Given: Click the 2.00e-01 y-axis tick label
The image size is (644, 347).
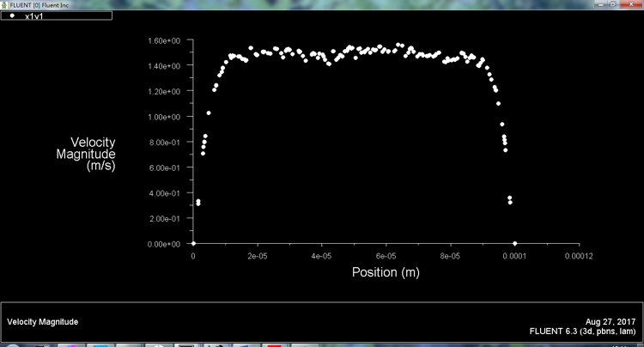Looking at the screenshot, I should coord(164,219).
